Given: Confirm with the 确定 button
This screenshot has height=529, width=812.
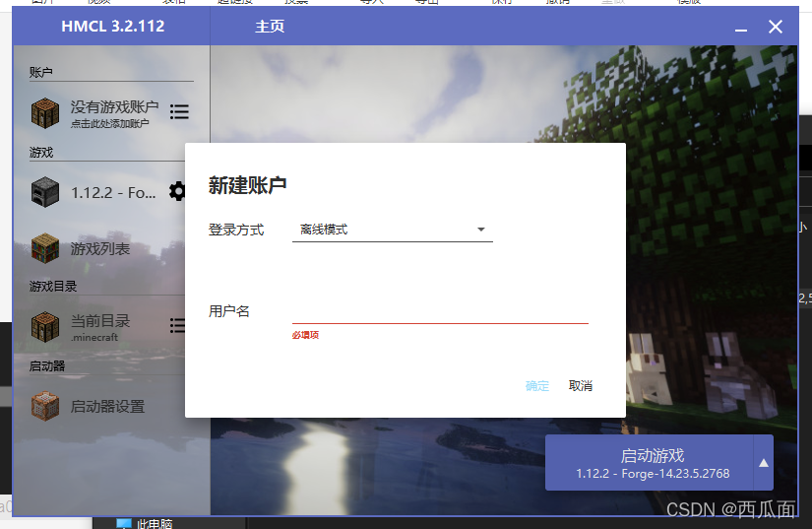Looking at the screenshot, I should pos(537,386).
